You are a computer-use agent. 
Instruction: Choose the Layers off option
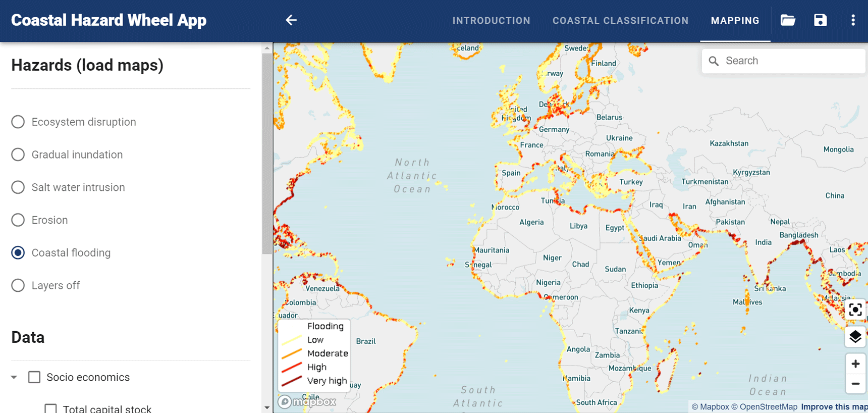tap(18, 285)
